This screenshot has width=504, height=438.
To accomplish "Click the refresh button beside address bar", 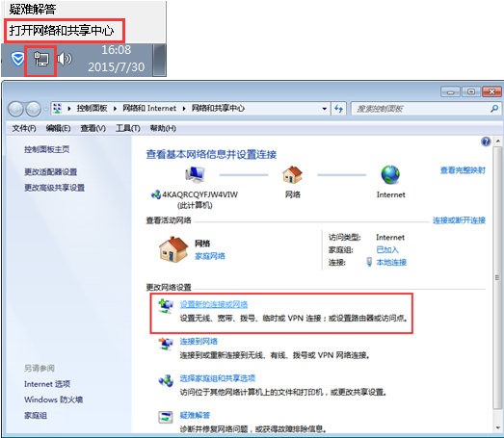I will click(339, 109).
